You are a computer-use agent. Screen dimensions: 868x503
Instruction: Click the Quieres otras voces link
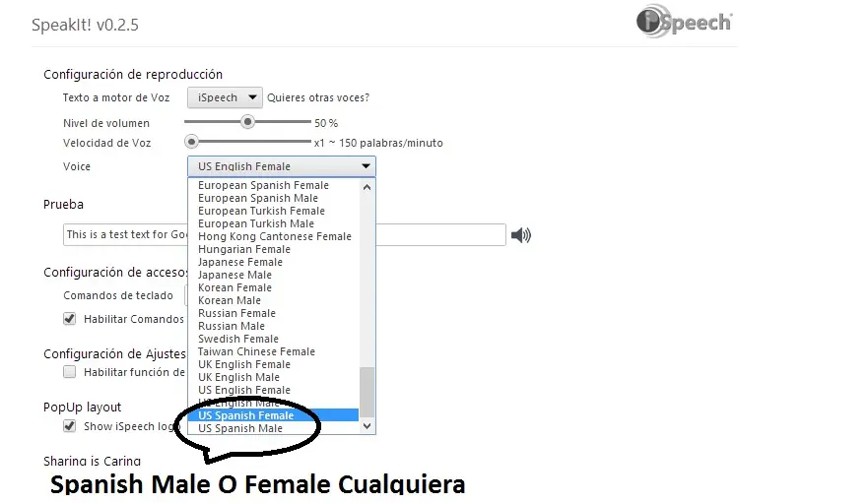pyautogui.click(x=318, y=98)
